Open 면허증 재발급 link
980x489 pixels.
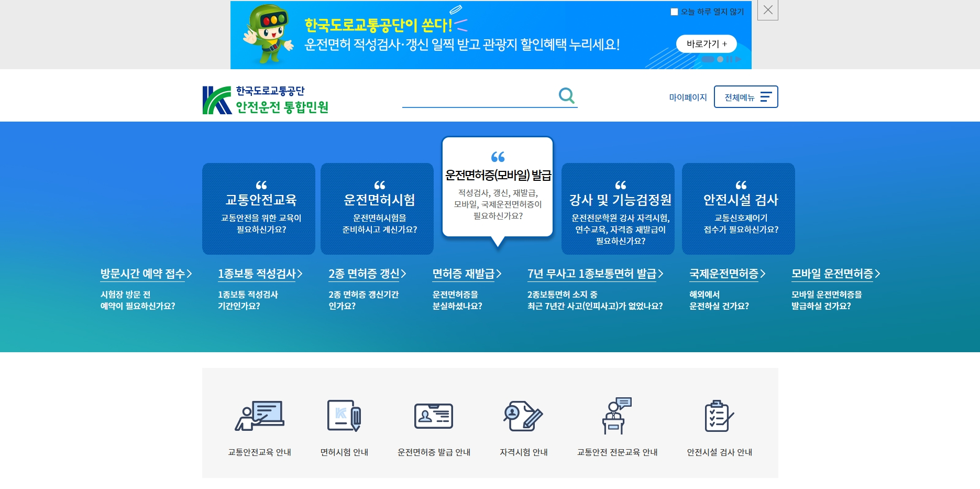coord(467,274)
